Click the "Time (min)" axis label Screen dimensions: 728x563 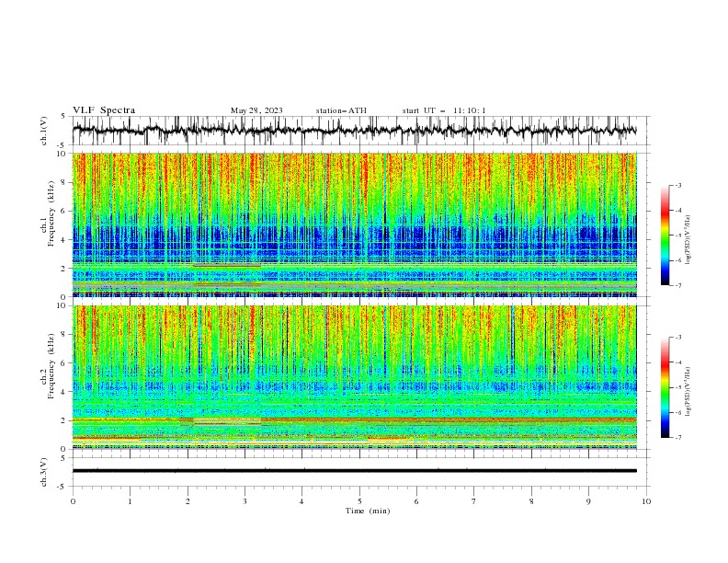[x=368, y=511]
